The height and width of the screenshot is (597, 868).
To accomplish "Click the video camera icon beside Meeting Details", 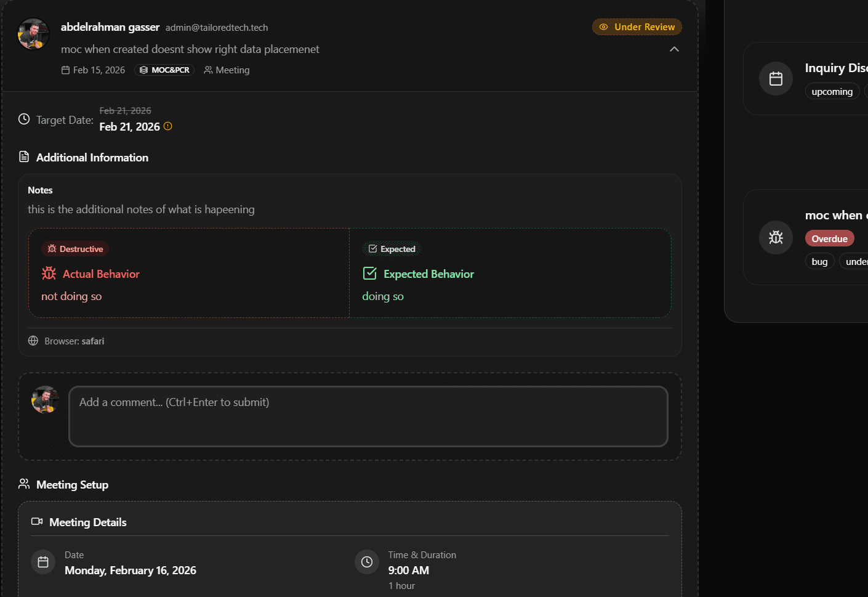I will (38, 522).
